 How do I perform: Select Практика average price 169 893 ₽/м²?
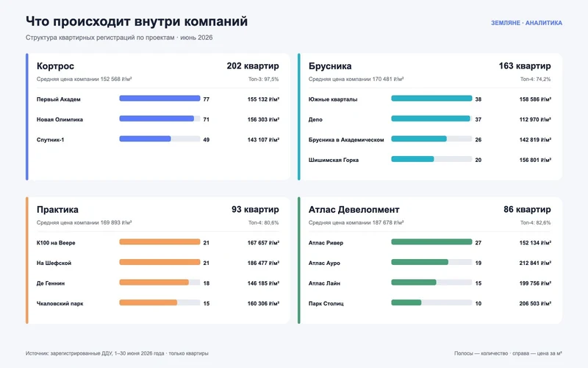84,223
